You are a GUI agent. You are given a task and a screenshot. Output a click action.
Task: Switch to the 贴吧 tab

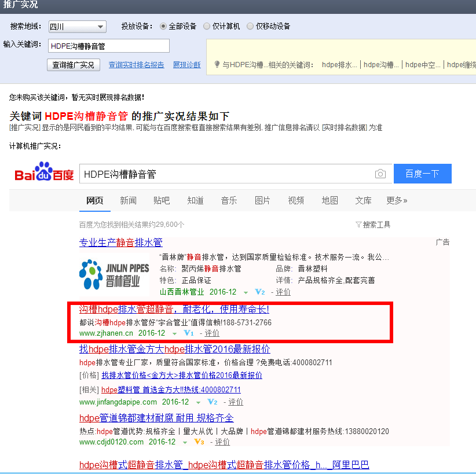tap(162, 201)
